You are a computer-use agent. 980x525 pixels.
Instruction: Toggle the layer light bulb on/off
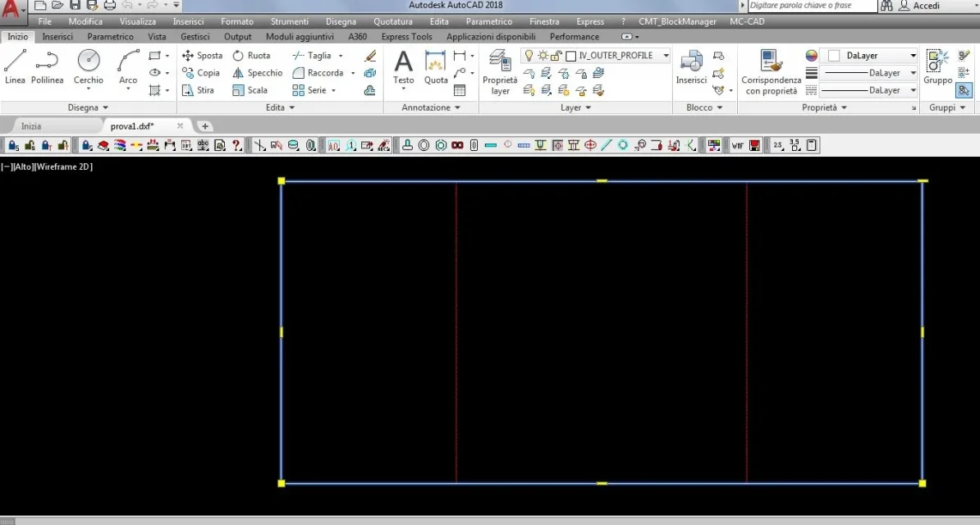click(529, 56)
